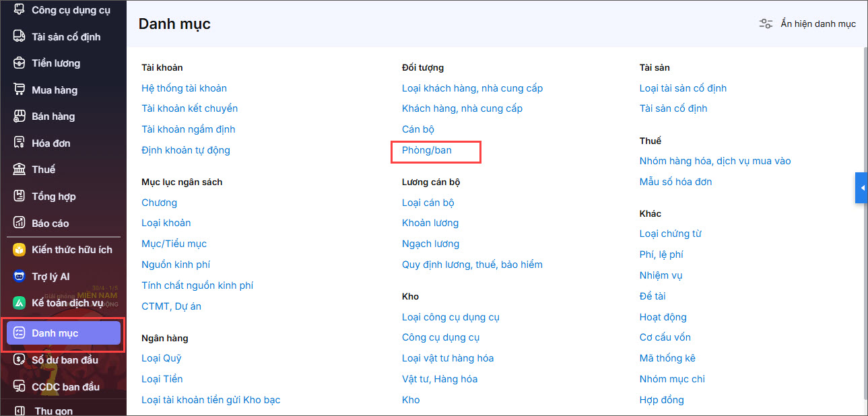The width and height of the screenshot is (868, 416).
Task: Click the Kế toán dịch vụ green icon
Action: click(20, 303)
